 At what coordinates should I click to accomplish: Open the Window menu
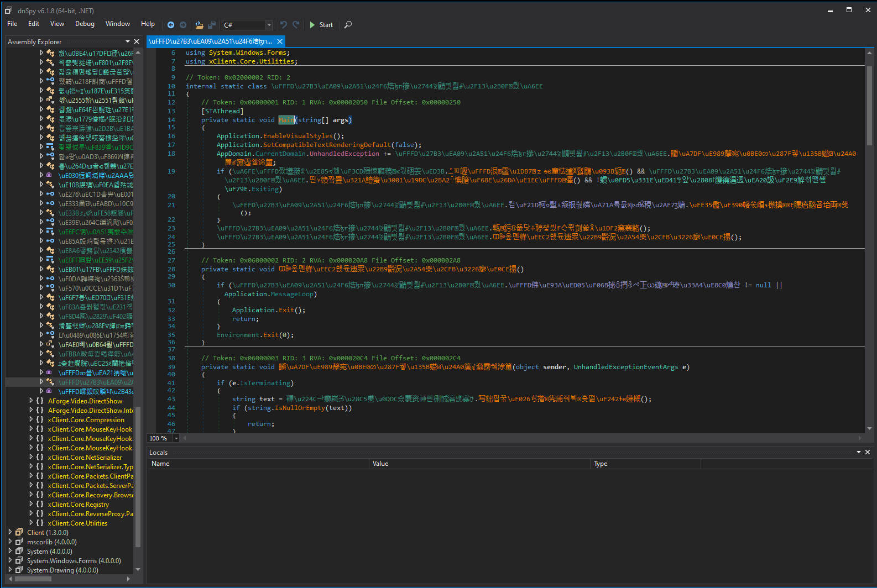click(x=118, y=24)
